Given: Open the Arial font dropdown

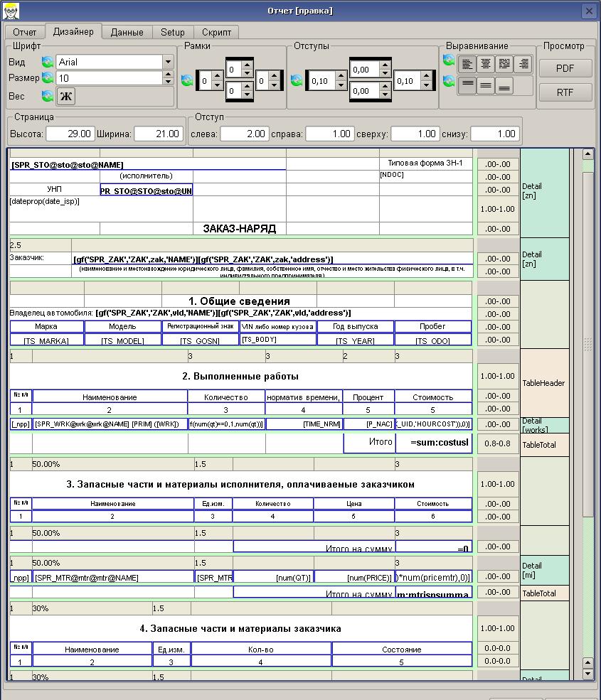Looking at the screenshot, I should coord(168,62).
